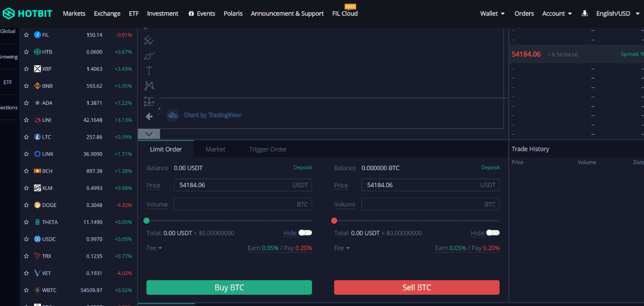The height and width of the screenshot is (306, 644).
Task: Click the VET coin icon
Action: 37,273
